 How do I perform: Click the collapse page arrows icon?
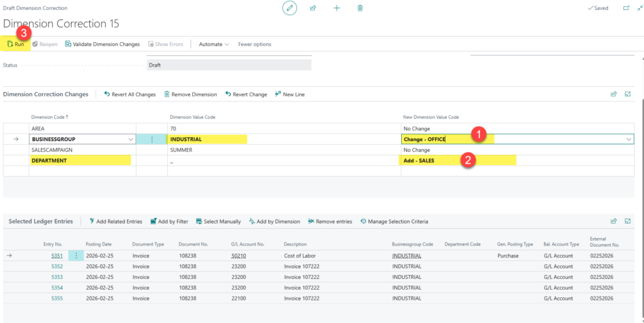pyautogui.click(x=640, y=8)
